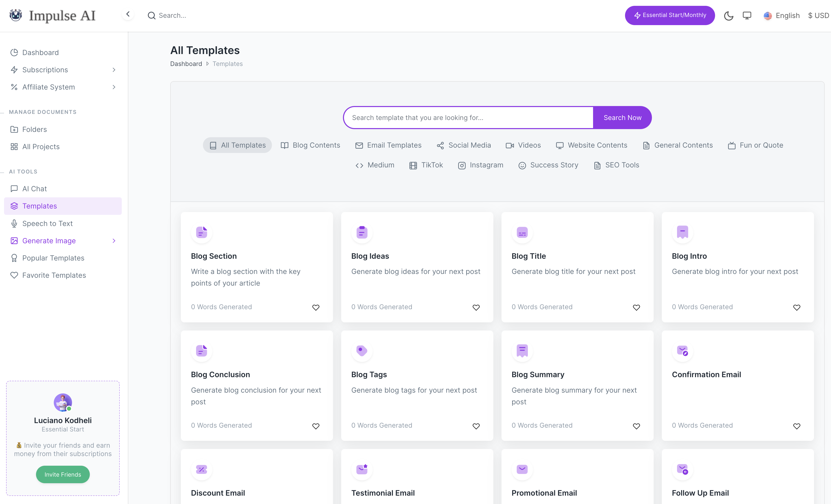Favorite the Blog Title template
This screenshot has height=504, width=831.
pyautogui.click(x=636, y=307)
